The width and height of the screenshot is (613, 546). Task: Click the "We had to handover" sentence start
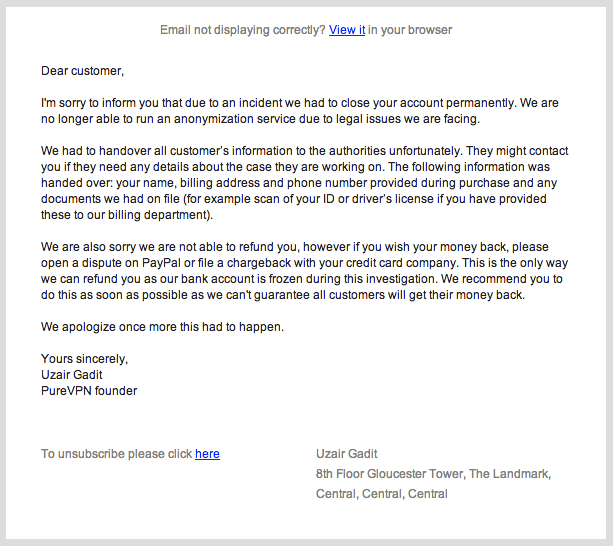tap(100, 151)
